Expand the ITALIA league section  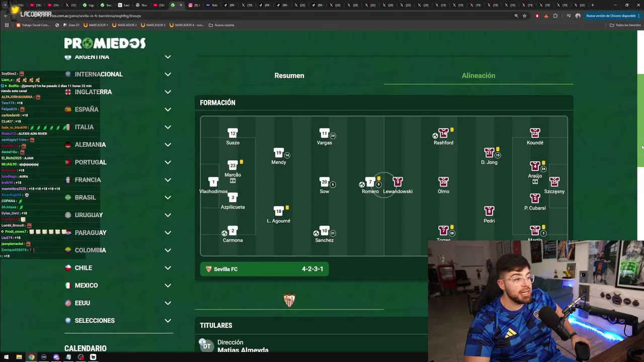(168, 127)
